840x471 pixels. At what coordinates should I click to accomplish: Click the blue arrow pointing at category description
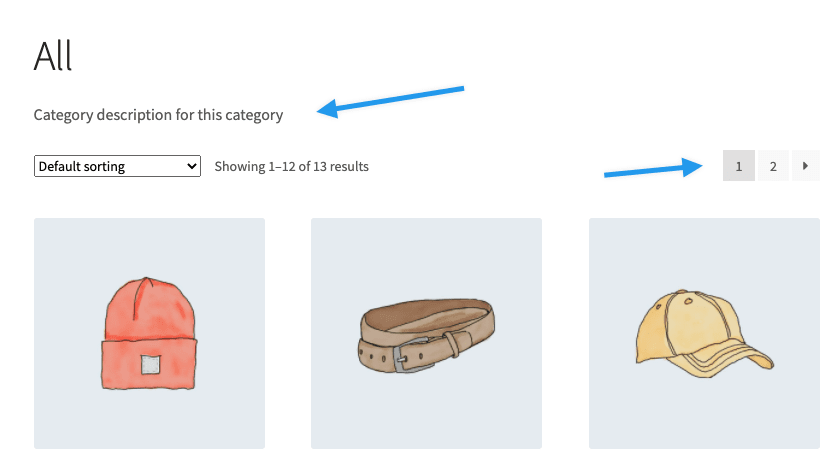tap(397, 101)
